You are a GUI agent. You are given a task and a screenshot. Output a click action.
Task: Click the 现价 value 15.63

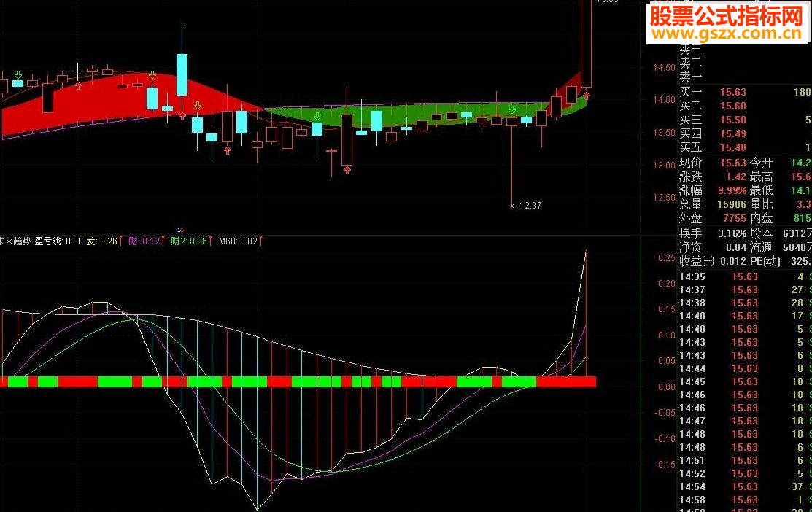(x=732, y=163)
